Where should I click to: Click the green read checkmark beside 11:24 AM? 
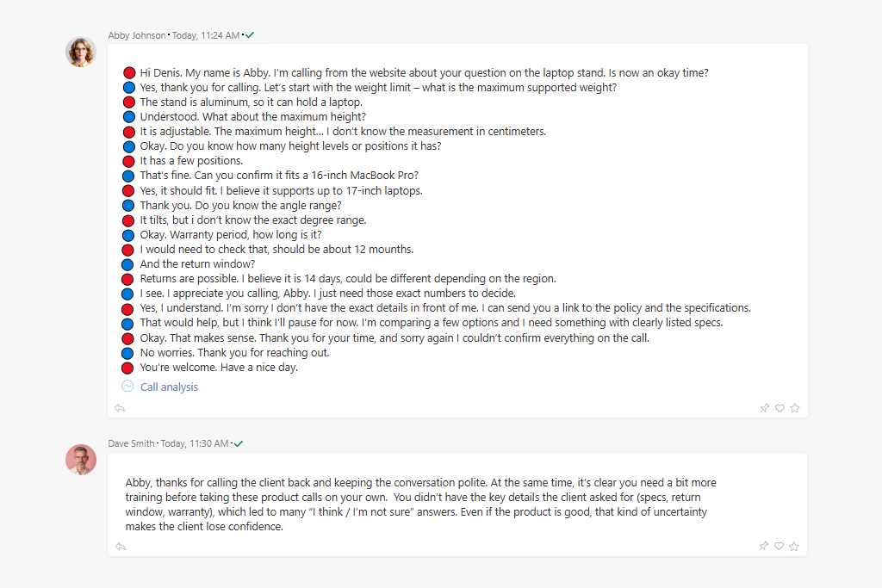[x=250, y=35]
